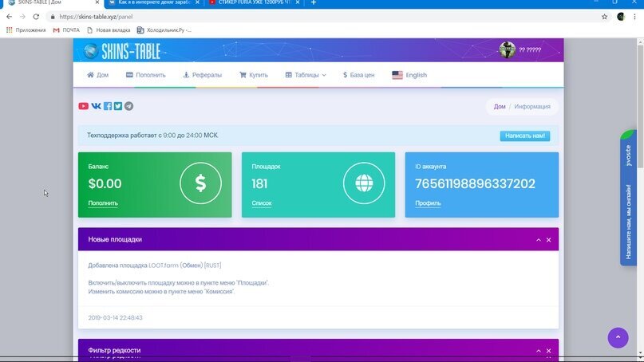The image size is (644, 362).
Task: Open the Twitter social icon
Action: [x=118, y=106]
